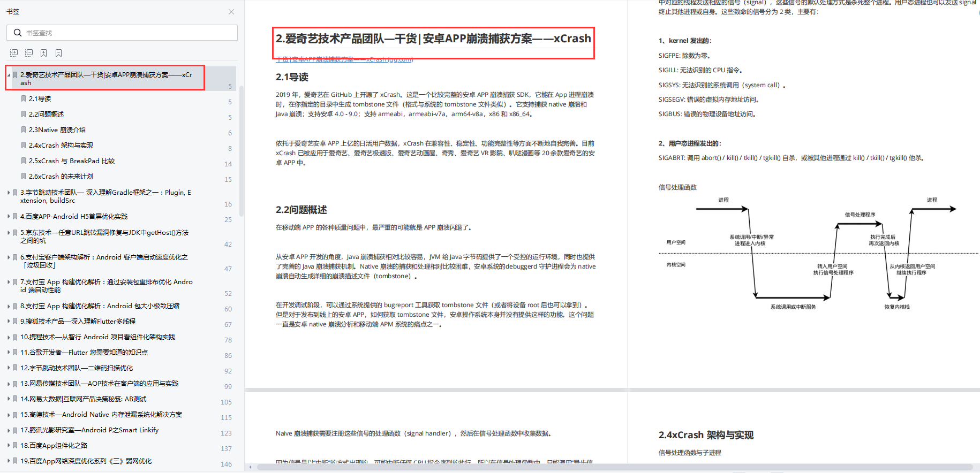Click the bookmark icon beside 19.百度App网络深度优化系列
Viewport: 980px width, 473px height.
(15, 461)
